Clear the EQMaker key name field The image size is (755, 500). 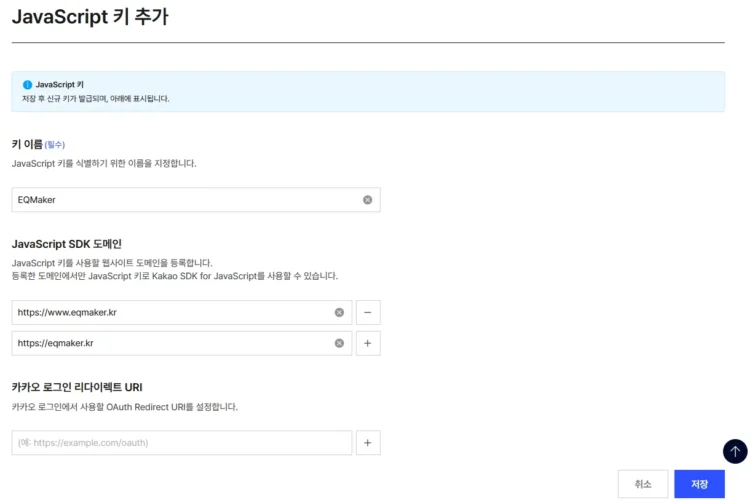[x=367, y=200]
